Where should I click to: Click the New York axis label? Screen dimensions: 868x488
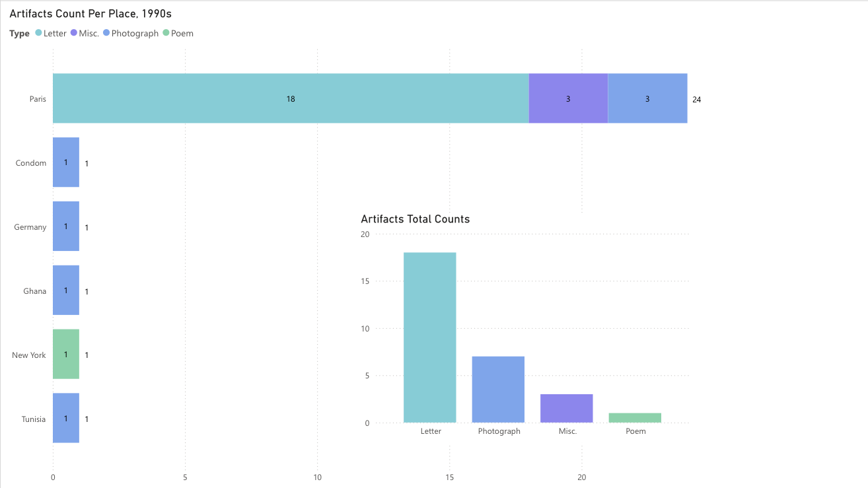pos(29,355)
